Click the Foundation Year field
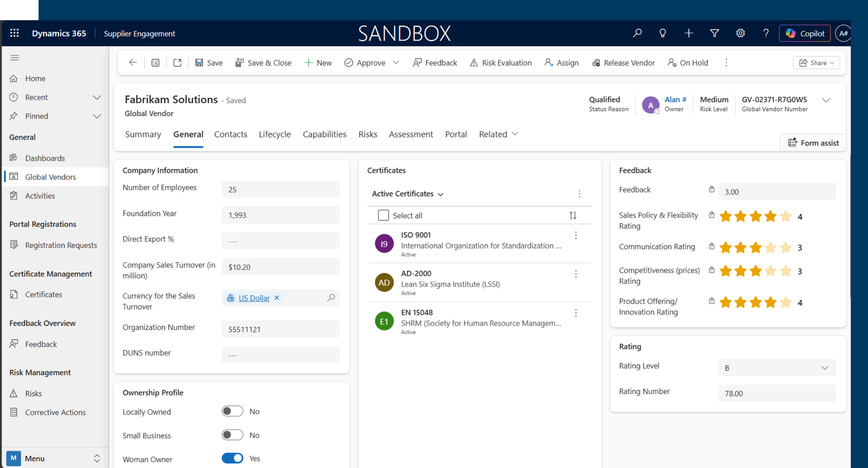 [x=280, y=215]
